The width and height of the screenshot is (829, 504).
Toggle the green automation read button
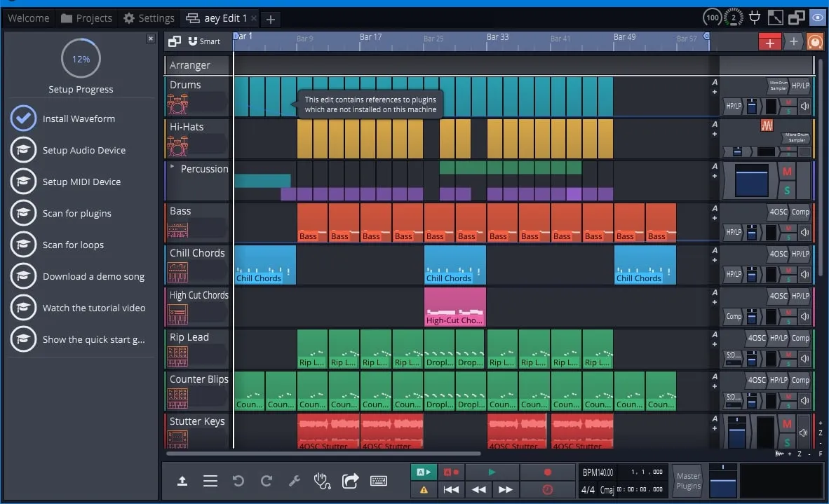pos(424,472)
